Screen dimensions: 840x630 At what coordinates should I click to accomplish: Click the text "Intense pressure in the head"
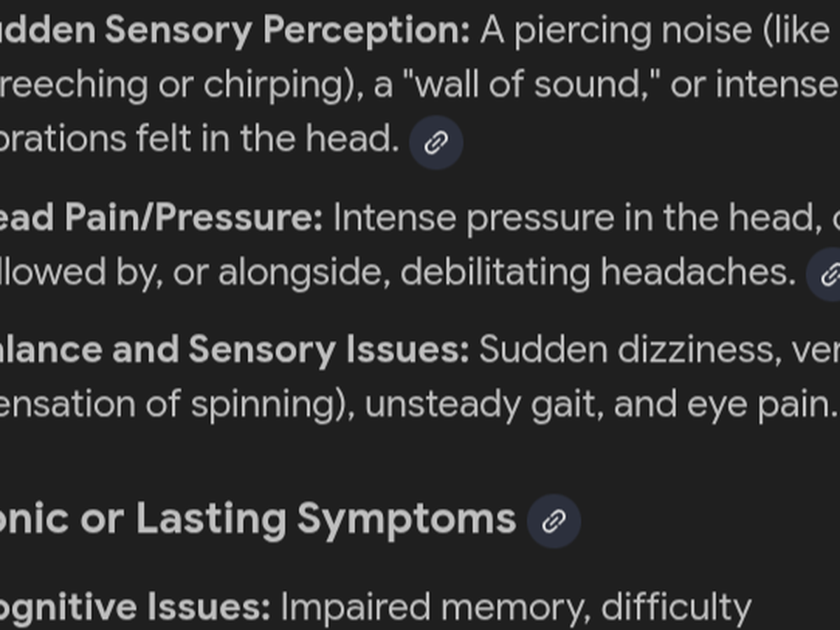click(570, 218)
